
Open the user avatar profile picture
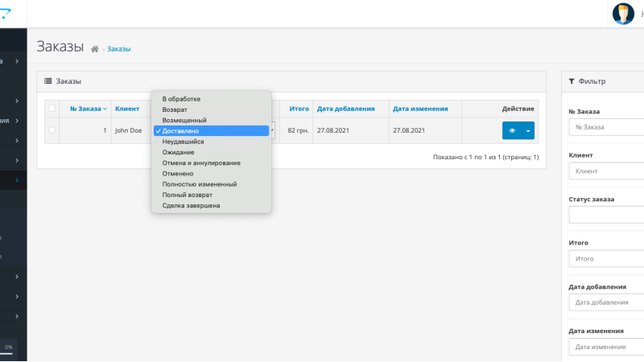coord(623,14)
